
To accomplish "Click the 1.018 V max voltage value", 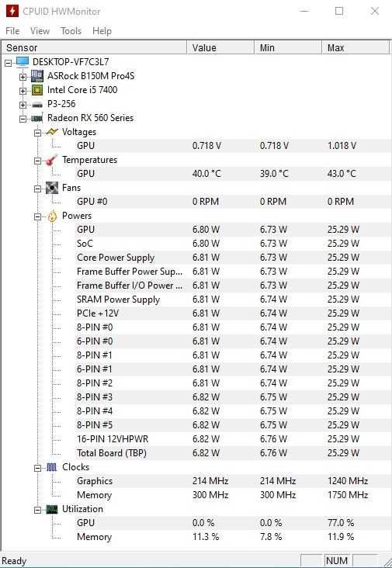I will (x=342, y=146).
